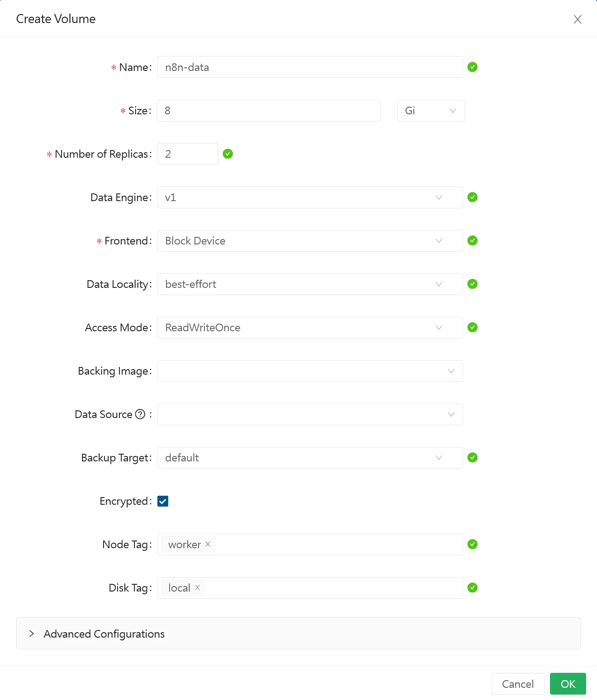The height and width of the screenshot is (700, 597).
Task: Click the green checkmark beside Disk Tag
Action: click(473, 588)
